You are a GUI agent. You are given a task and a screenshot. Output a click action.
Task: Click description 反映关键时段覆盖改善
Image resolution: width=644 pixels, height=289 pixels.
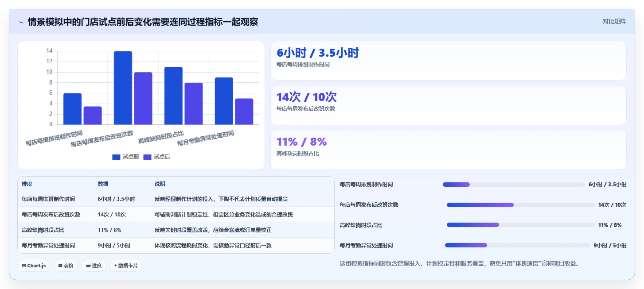pos(213,230)
